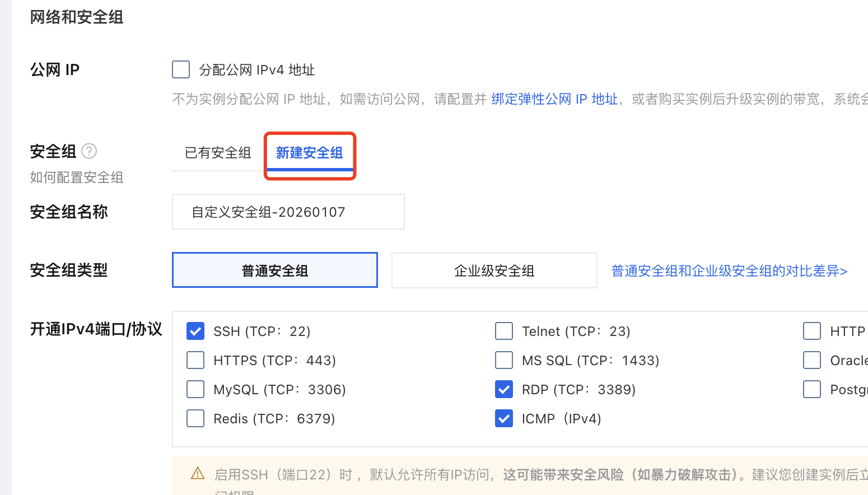Open the 绑定弹性公网 IP 地址 link

[554, 99]
